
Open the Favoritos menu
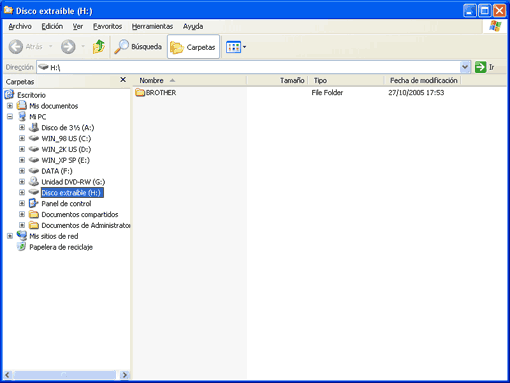point(107,26)
